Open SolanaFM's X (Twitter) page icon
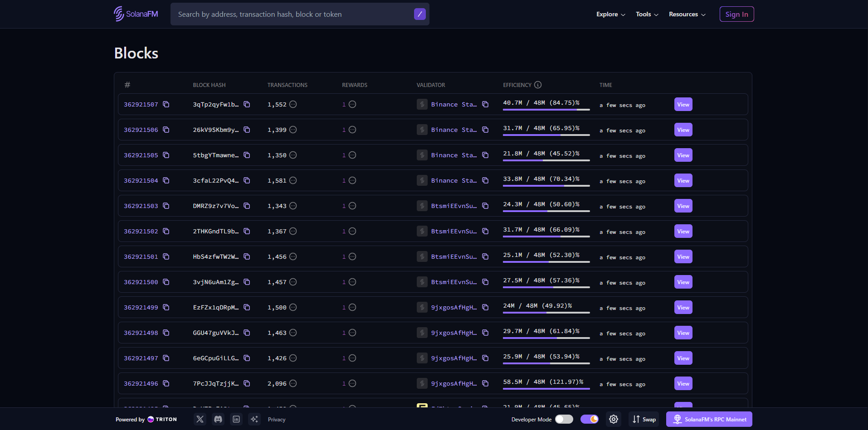 [x=200, y=419]
